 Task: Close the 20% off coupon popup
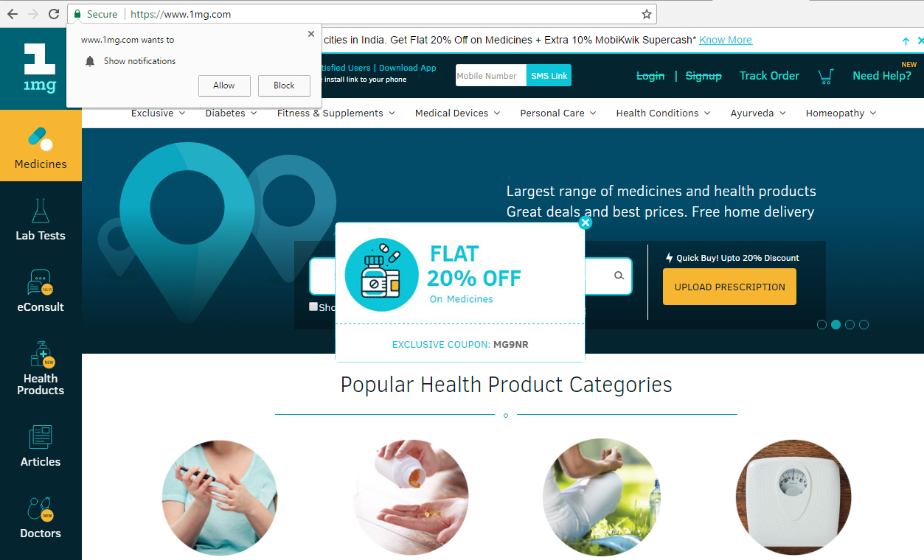coord(586,223)
